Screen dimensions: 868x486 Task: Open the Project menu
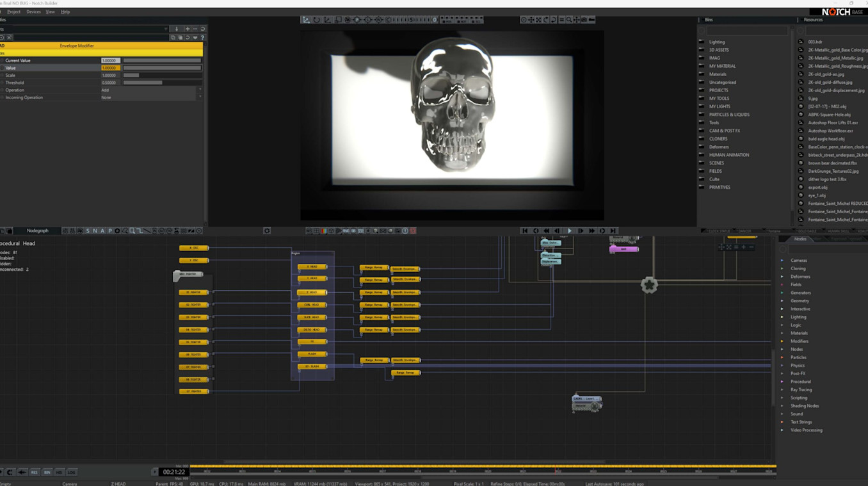[x=13, y=12]
